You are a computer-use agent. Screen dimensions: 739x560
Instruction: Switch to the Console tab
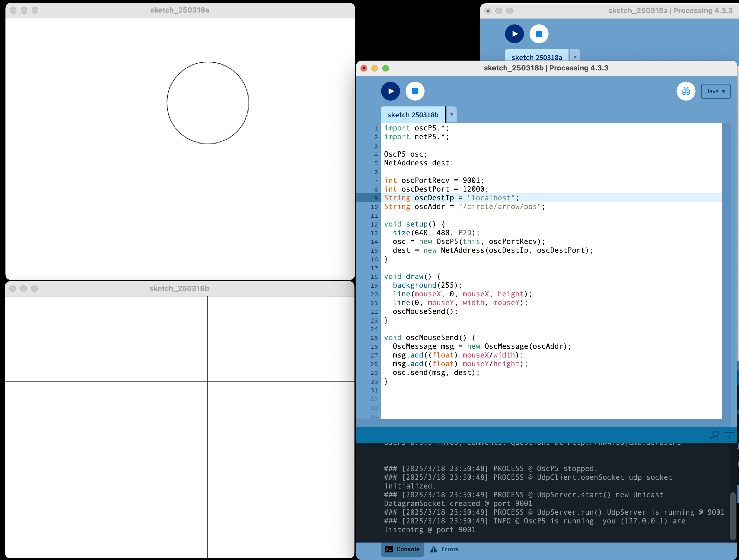[x=402, y=549]
